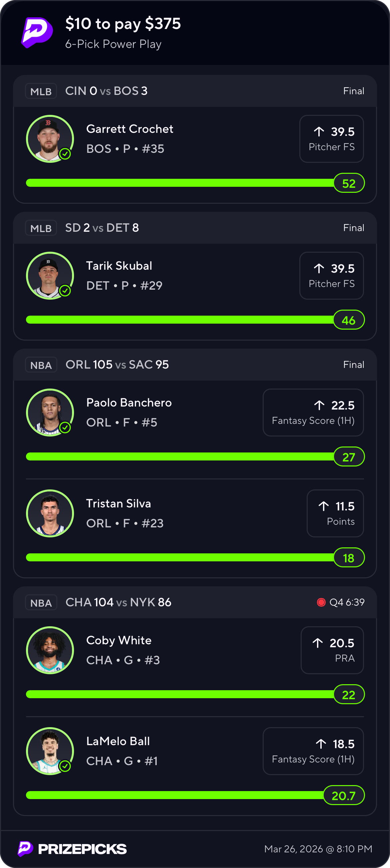
Task: Click LaMelo Ball's green checkmark badge
Action: coord(65,766)
